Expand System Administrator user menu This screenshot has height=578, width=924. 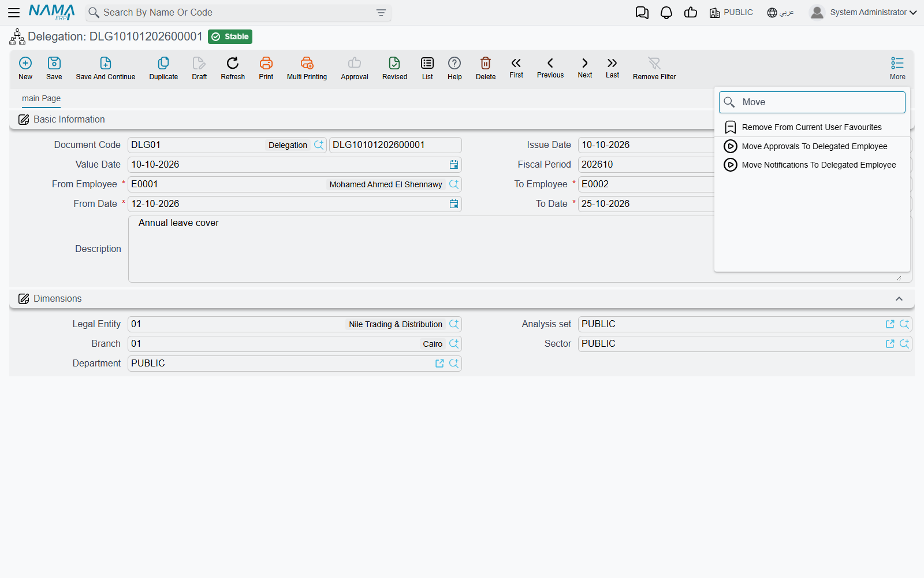point(863,12)
